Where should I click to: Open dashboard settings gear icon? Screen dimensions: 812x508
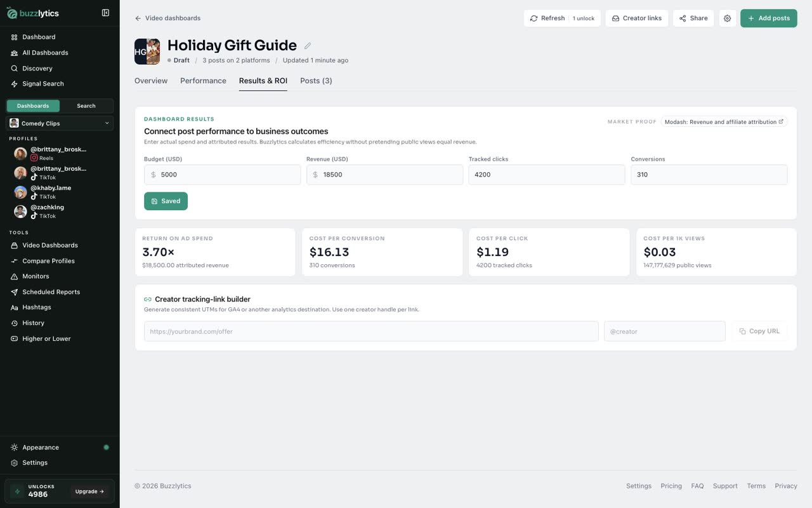pos(727,18)
